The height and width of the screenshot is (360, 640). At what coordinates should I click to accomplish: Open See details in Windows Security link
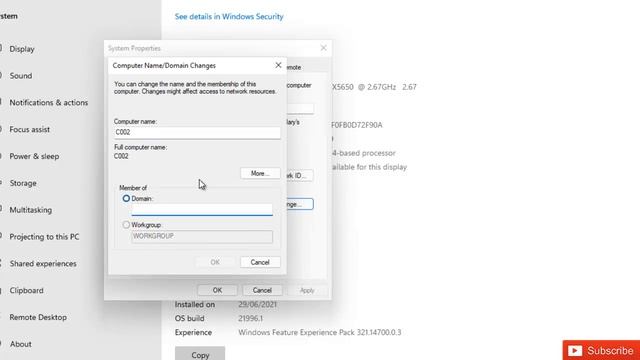click(x=229, y=17)
